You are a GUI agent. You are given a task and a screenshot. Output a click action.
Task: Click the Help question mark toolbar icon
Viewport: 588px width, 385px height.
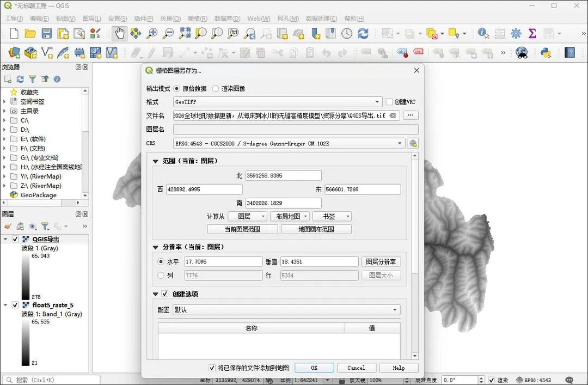click(569, 52)
